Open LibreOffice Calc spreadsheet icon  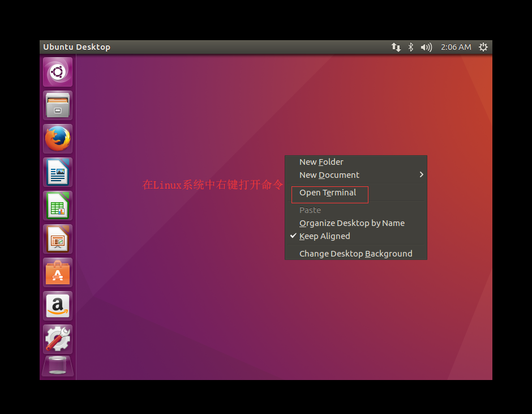click(x=58, y=206)
